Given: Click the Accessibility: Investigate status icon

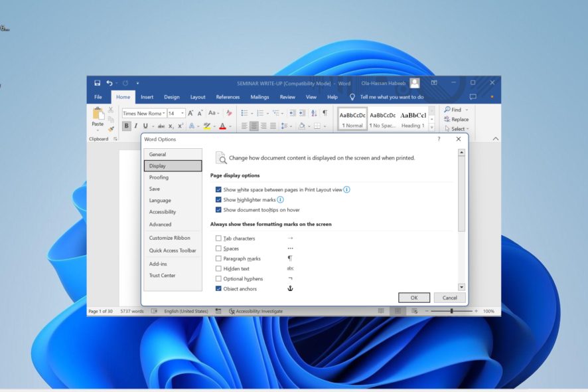Looking at the screenshot, I should coord(232,311).
